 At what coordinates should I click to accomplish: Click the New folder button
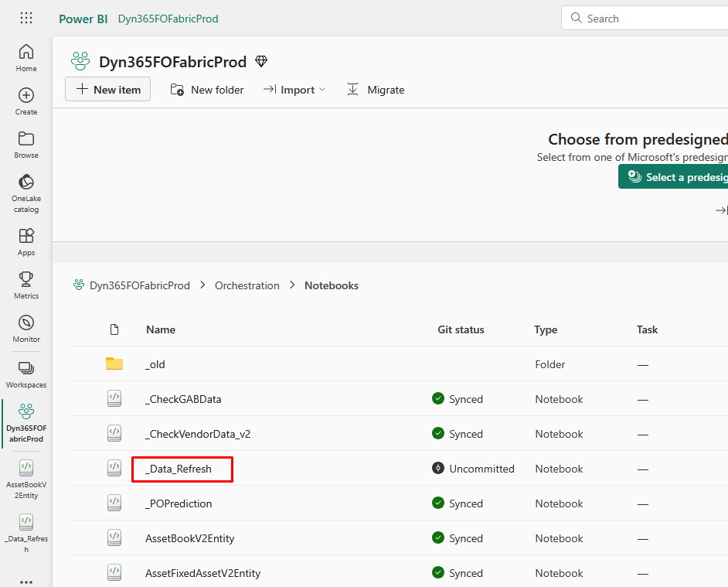[x=207, y=90]
